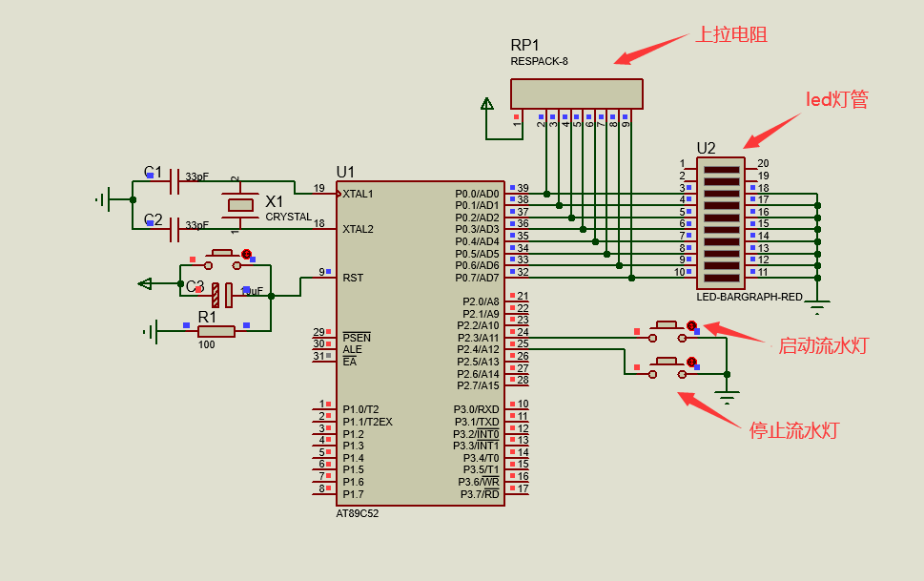Click the "P1.0/T2" pin label

360,409
